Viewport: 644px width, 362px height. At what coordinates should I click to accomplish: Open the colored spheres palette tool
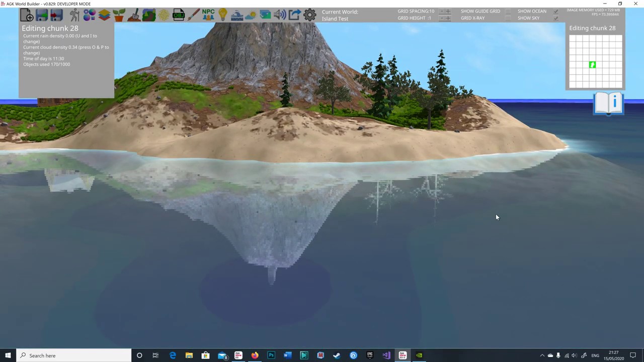coord(89,15)
